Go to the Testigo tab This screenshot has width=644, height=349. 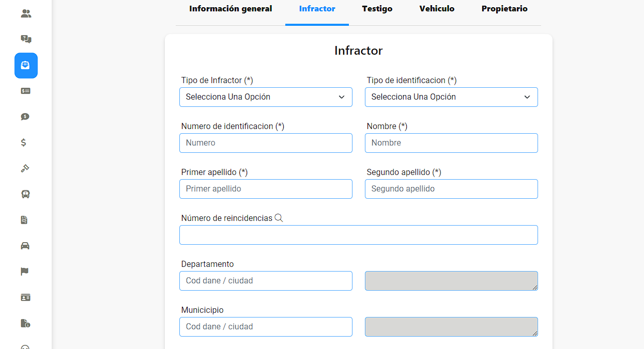(377, 9)
